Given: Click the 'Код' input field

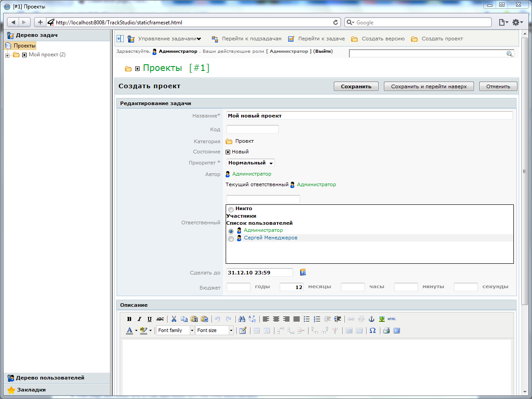Looking at the screenshot, I should pyautogui.click(x=252, y=129).
